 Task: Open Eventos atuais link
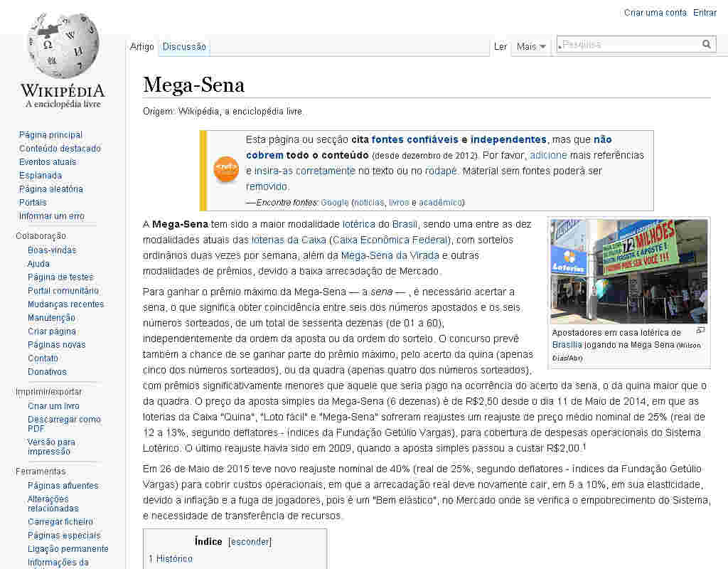click(48, 162)
